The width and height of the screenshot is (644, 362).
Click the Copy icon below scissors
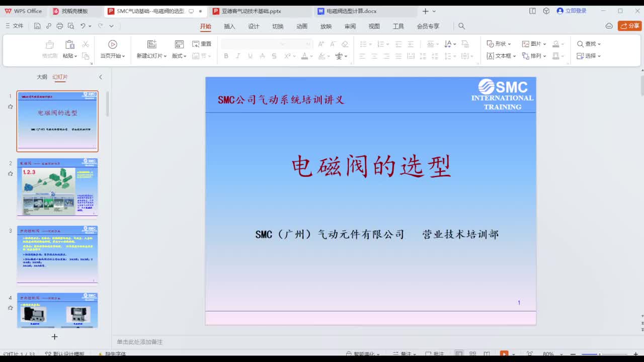point(86,56)
